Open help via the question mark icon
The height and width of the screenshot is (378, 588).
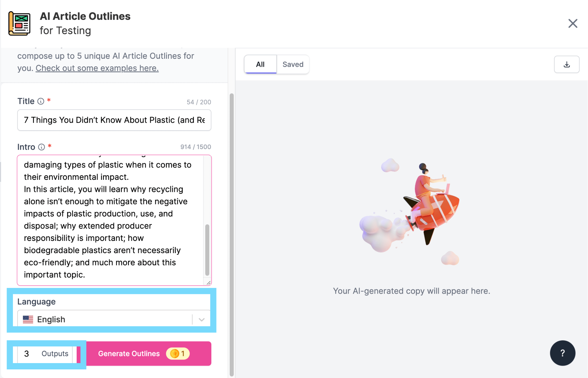[562, 353]
